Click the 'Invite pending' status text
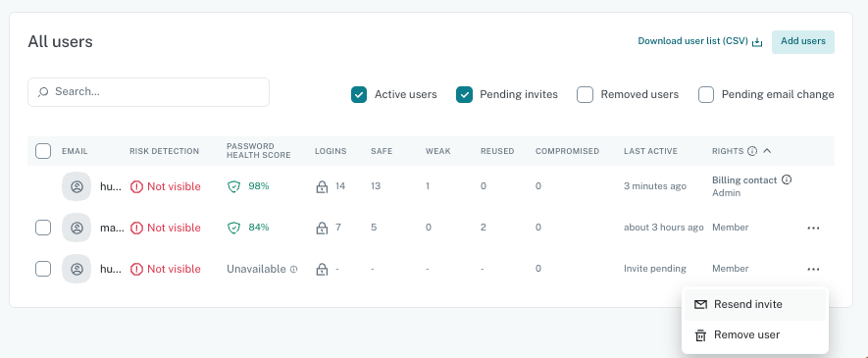868x358 pixels. point(655,269)
